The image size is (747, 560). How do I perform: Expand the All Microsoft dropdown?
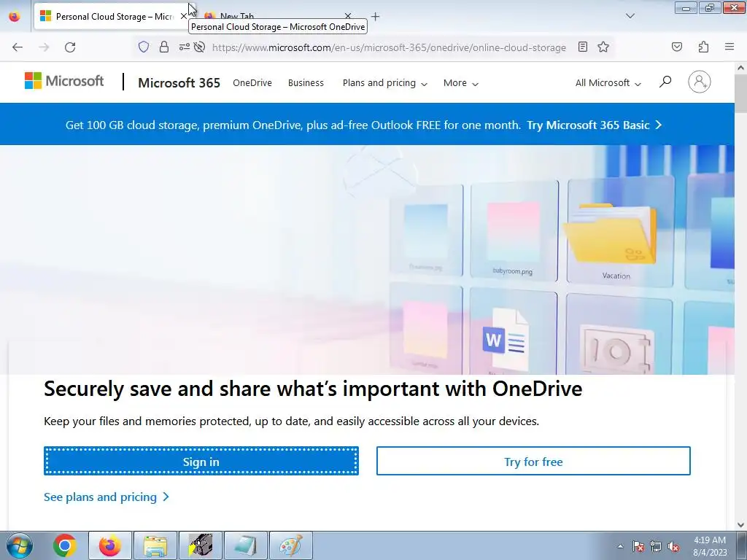(x=608, y=83)
